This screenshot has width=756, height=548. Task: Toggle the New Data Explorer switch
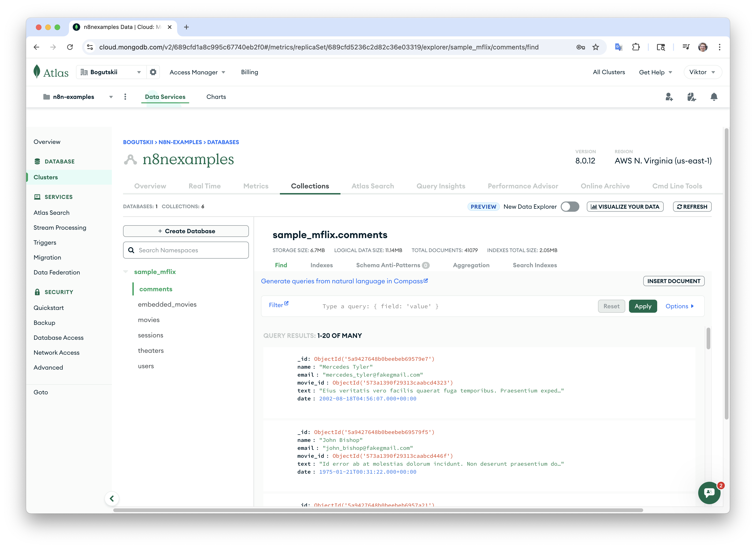(x=570, y=207)
